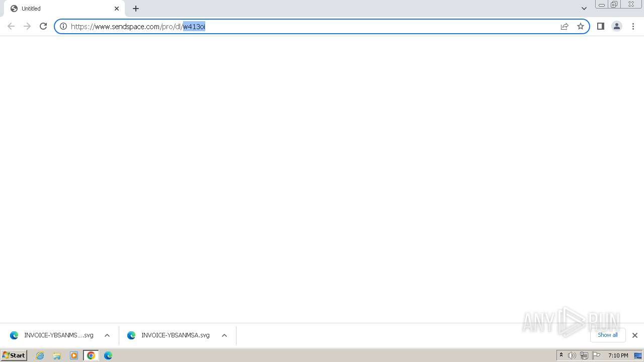The height and width of the screenshot is (362, 644).
Task: Open media player from taskbar
Action: (74, 355)
